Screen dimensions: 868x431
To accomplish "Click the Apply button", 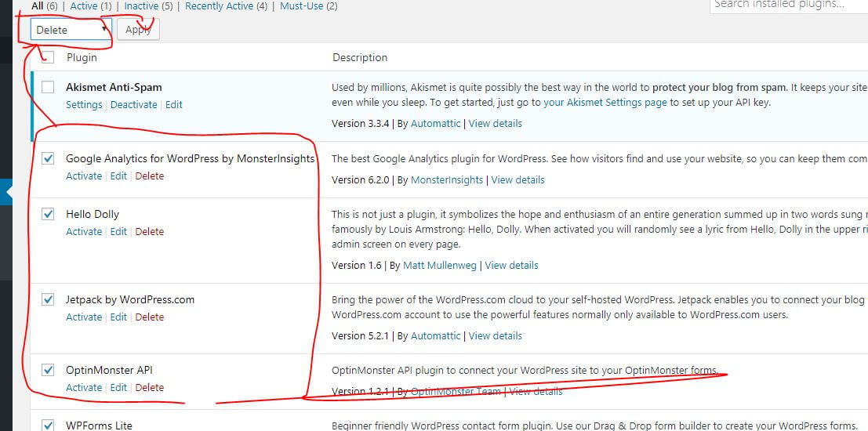I will pos(138,30).
